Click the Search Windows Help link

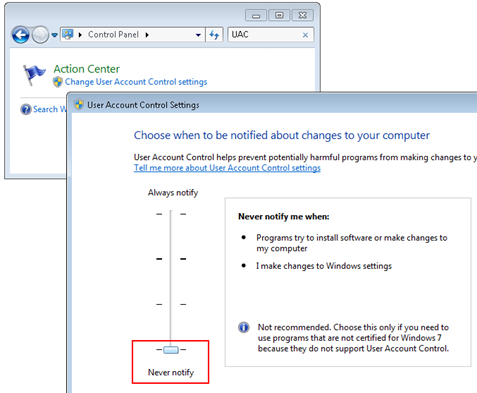tap(50, 109)
